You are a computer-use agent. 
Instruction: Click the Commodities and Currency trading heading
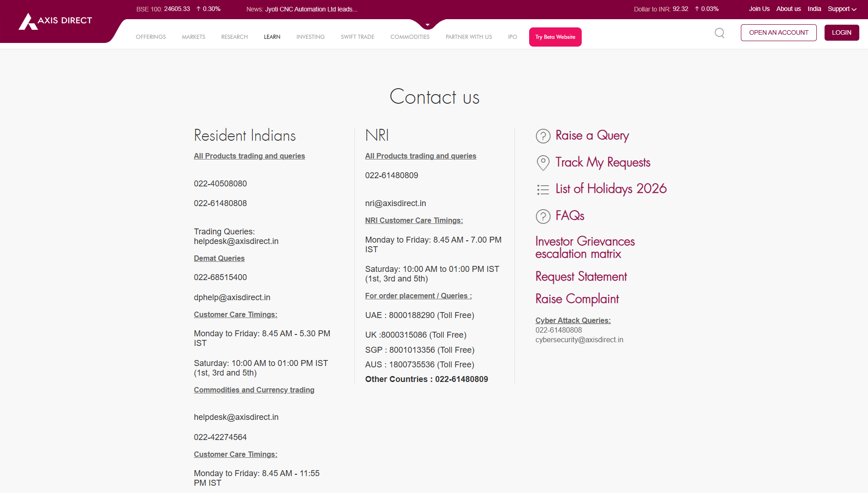tap(254, 390)
